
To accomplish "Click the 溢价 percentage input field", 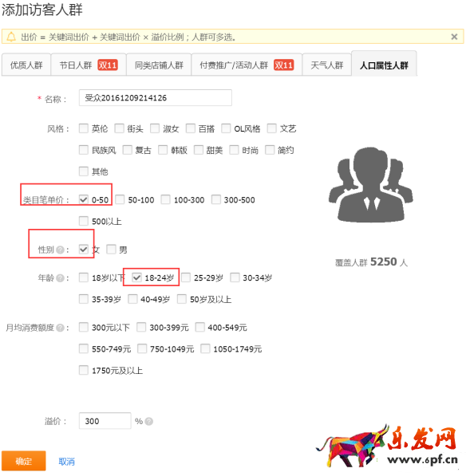I will [105, 421].
